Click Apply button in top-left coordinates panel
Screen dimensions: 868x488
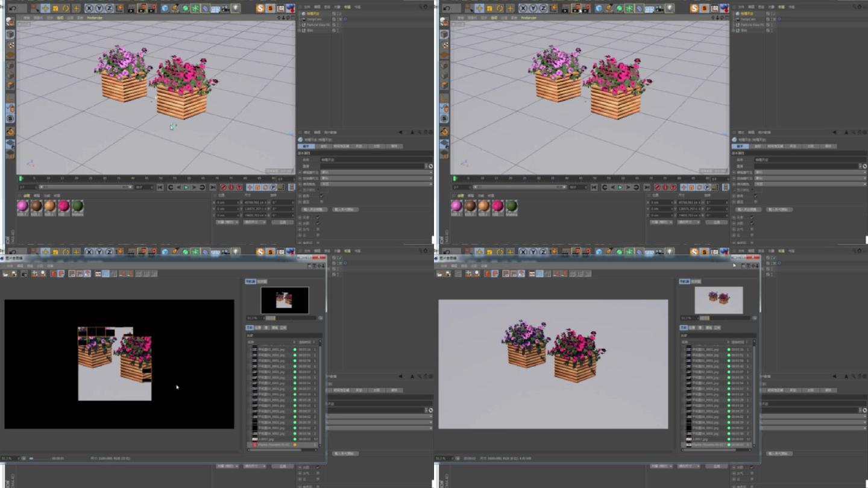[x=282, y=222]
